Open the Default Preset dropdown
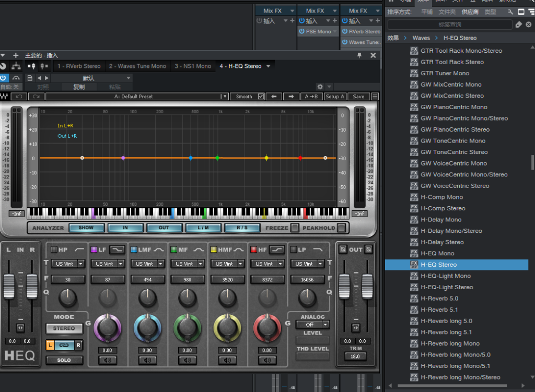The width and height of the screenshot is (535, 392). click(x=224, y=97)
